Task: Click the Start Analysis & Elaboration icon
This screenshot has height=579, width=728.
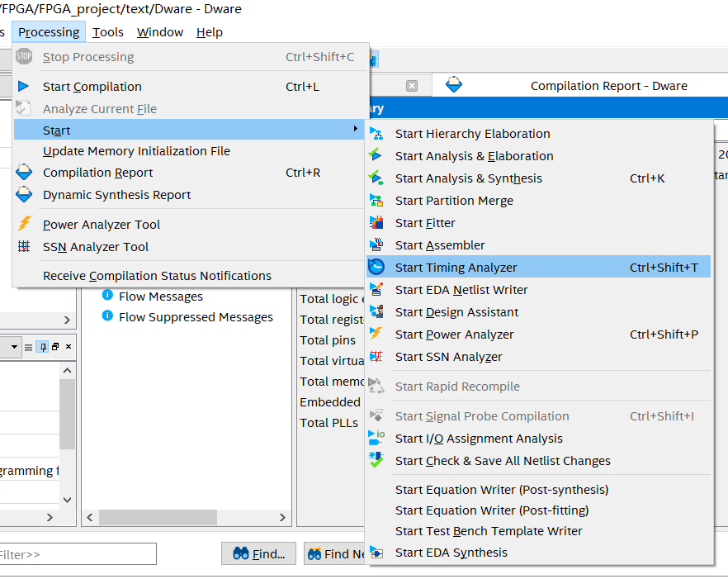Action: coord(376,155)
